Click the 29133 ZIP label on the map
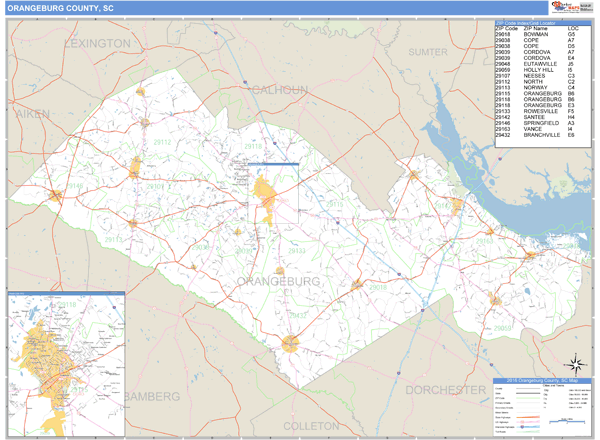The height and width of the screenshot is (440, 600). pos(297,251)
